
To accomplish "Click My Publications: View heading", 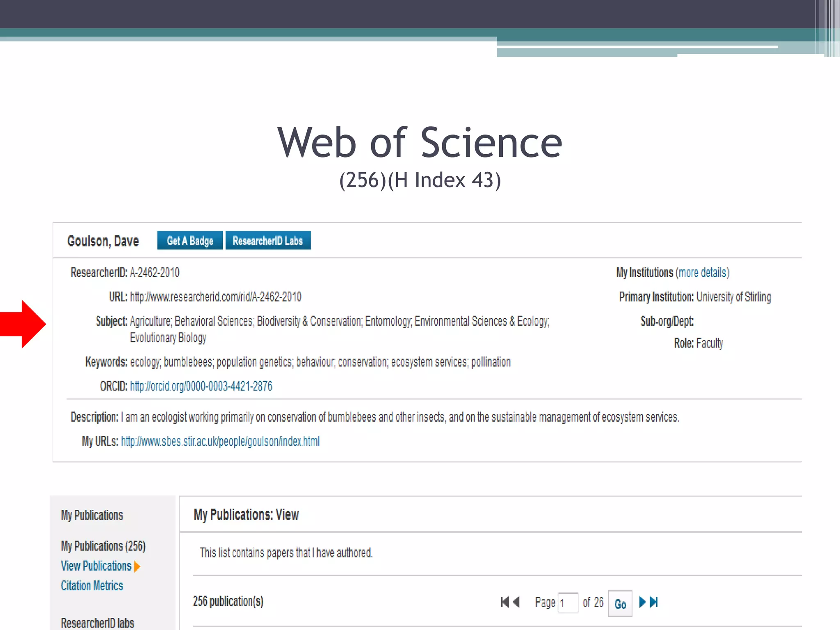I will pos(246,515).
